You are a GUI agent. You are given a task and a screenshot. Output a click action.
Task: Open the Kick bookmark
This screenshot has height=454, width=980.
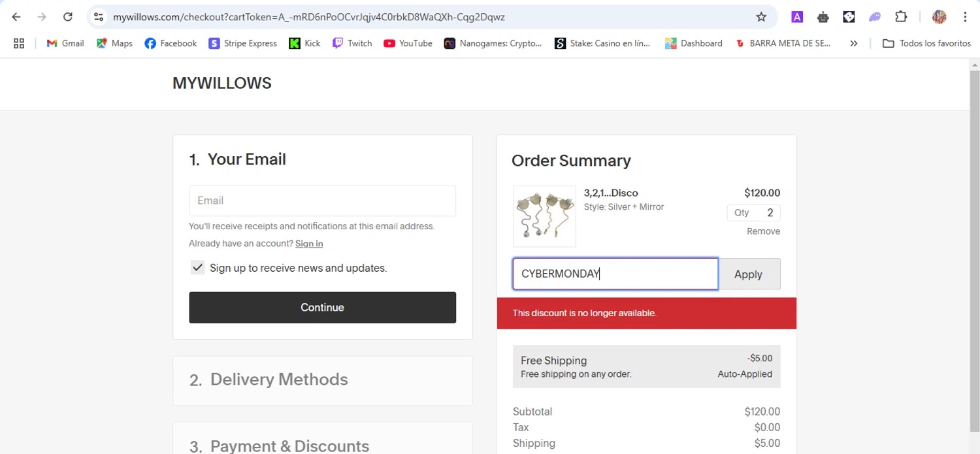304,43
